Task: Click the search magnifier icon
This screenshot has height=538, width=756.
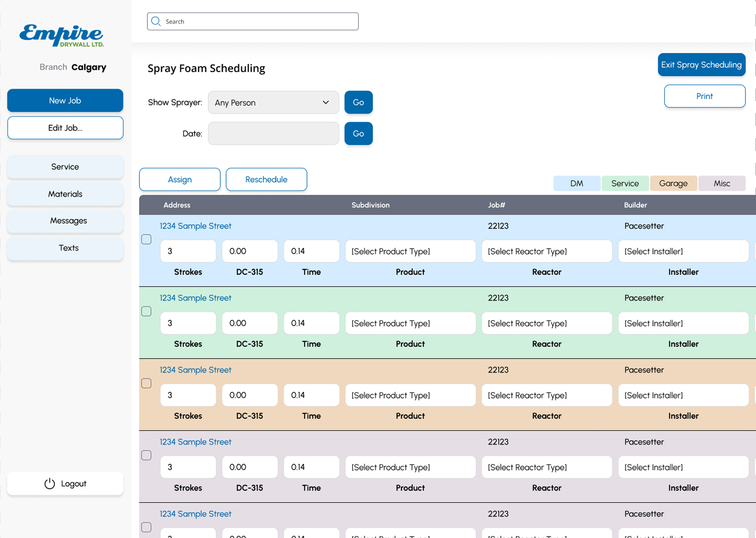Action: [x=156, y=21]
